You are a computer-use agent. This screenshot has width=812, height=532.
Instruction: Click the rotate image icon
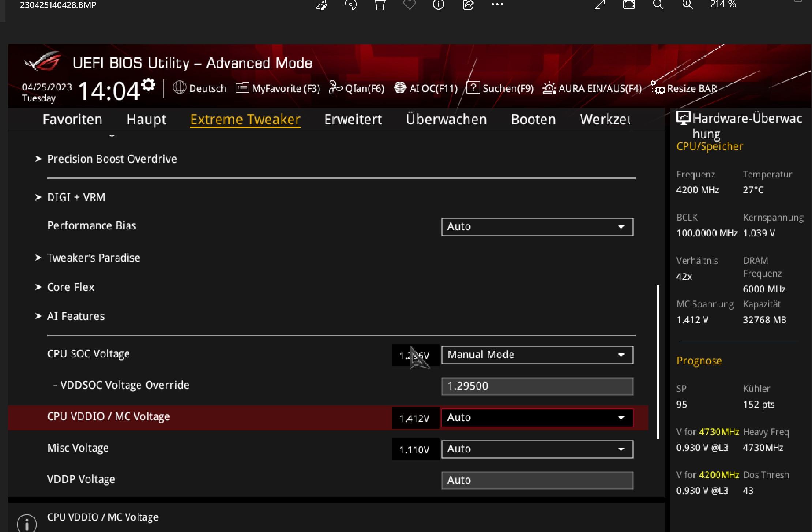350,5
